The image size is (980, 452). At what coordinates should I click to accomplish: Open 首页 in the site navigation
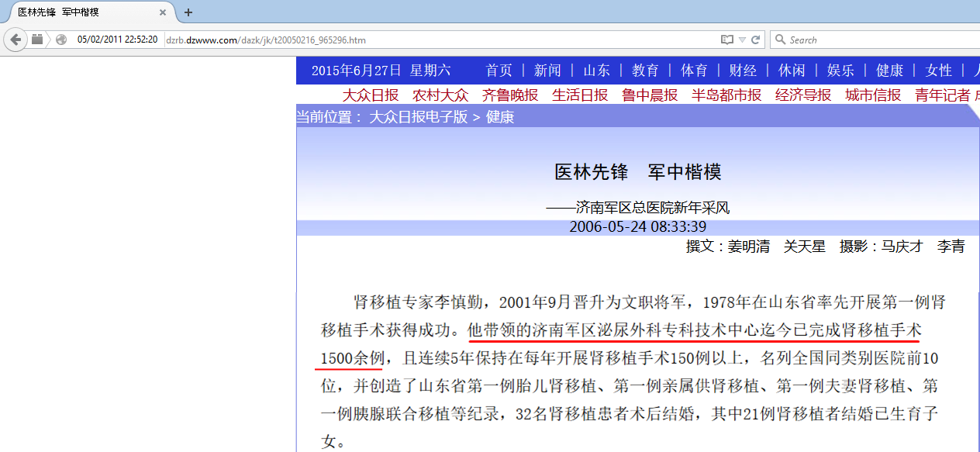[499, 71]
